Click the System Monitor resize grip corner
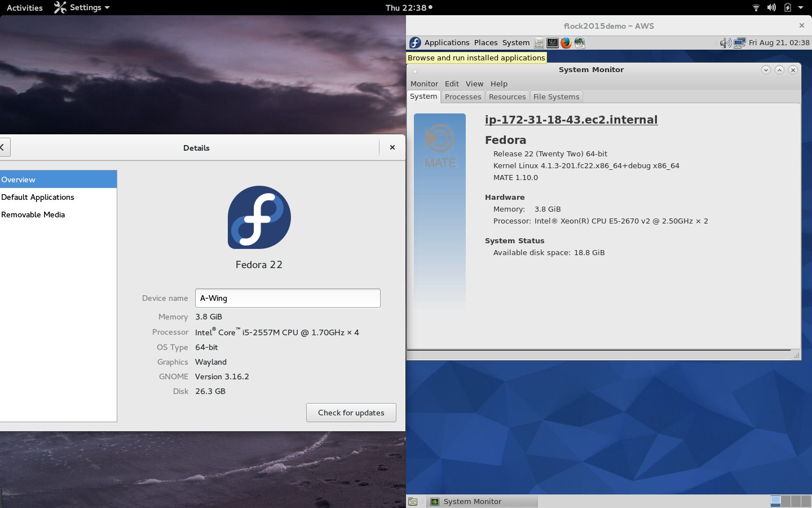This screenshot has width=812, height=508. [x=796, y=355]
